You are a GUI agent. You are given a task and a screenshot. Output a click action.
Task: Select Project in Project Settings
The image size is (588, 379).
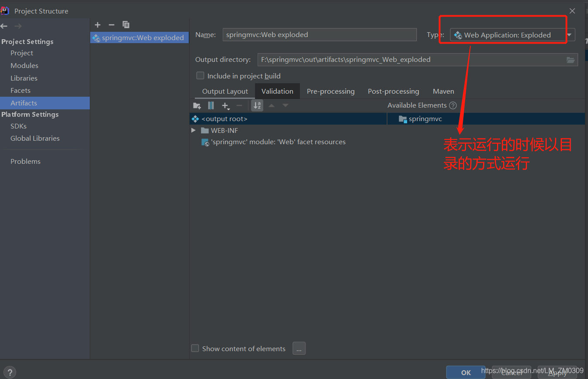pyautogui.click(x=22, y=53)
